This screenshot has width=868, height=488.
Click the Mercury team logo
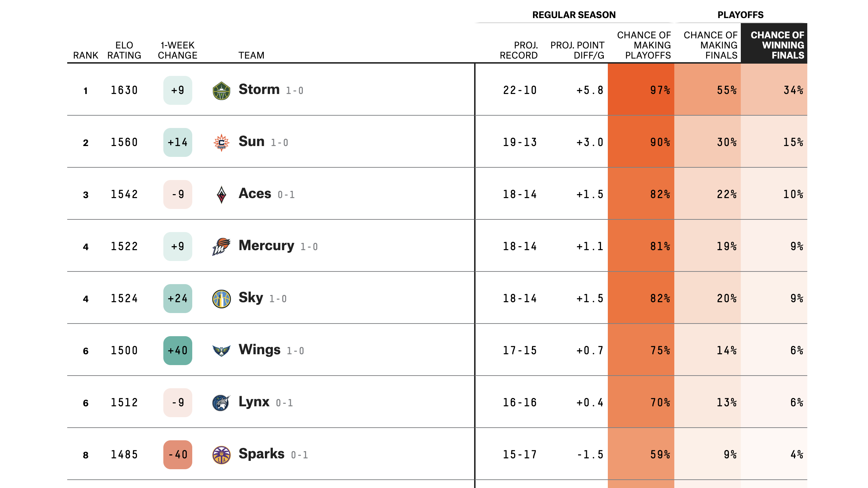(x=221, y=247)
